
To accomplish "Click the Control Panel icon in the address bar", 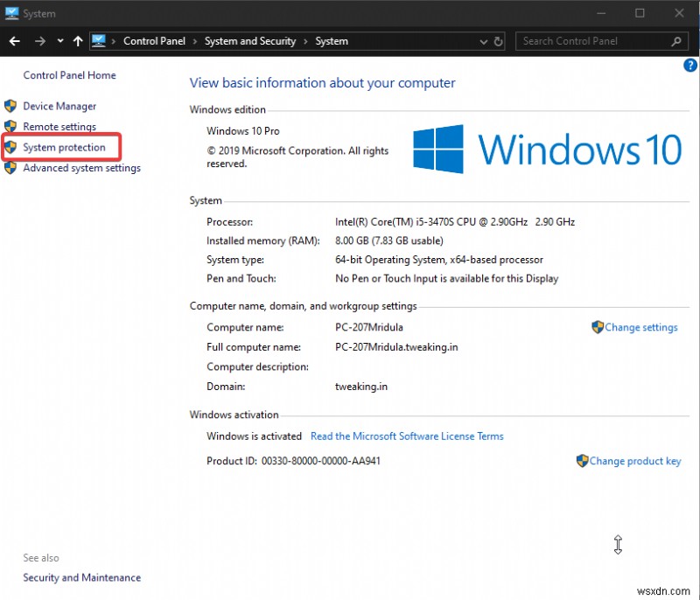I will tap(101, 40).
